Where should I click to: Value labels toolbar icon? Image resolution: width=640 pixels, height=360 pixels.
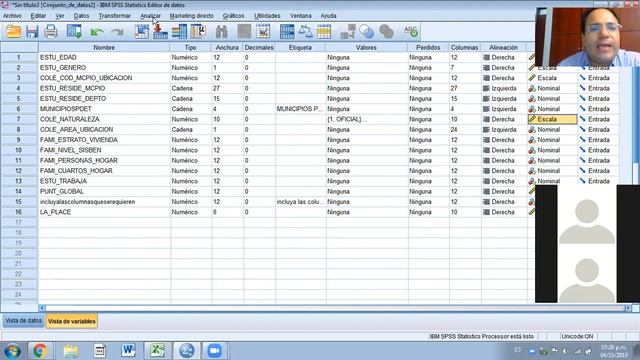pyautogui.click(x=347, y=31)
